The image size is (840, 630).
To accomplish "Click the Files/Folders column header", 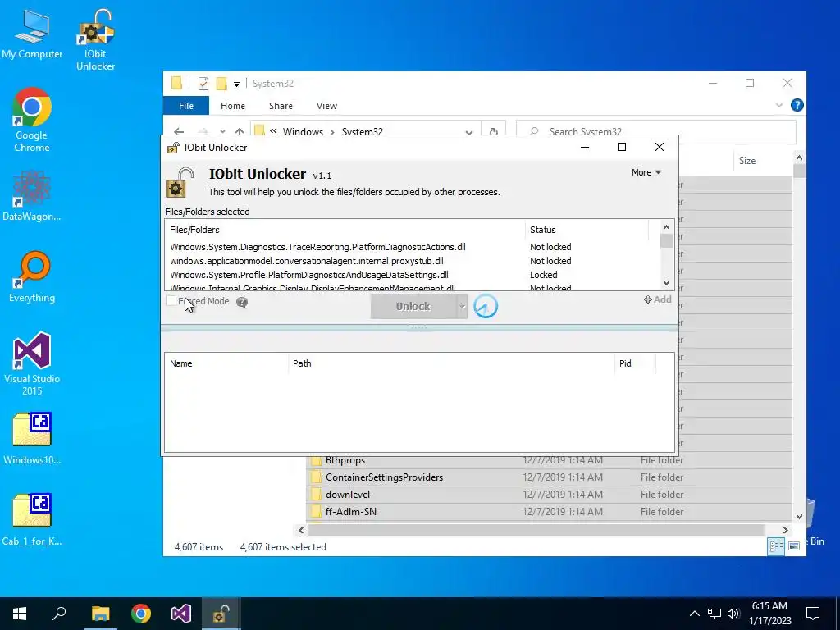I will point(345,230).
